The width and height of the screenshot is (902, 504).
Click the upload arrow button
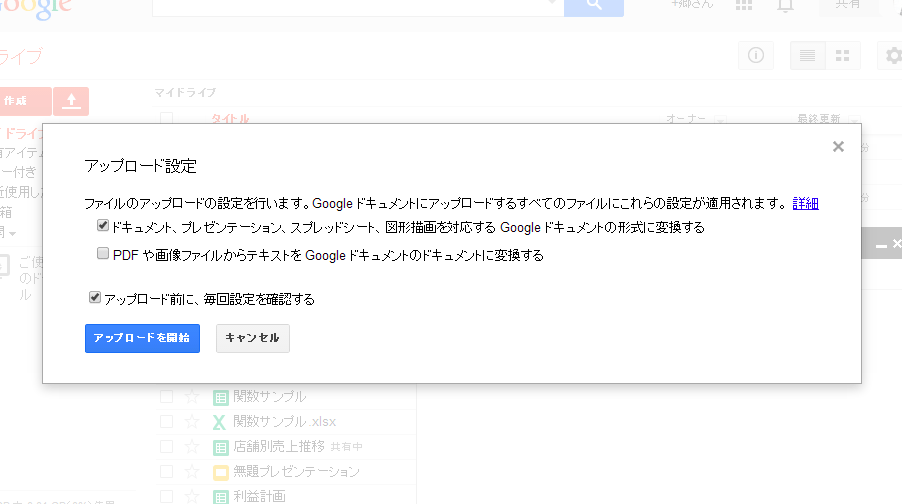pyautogui.click(x=71, y=101)
